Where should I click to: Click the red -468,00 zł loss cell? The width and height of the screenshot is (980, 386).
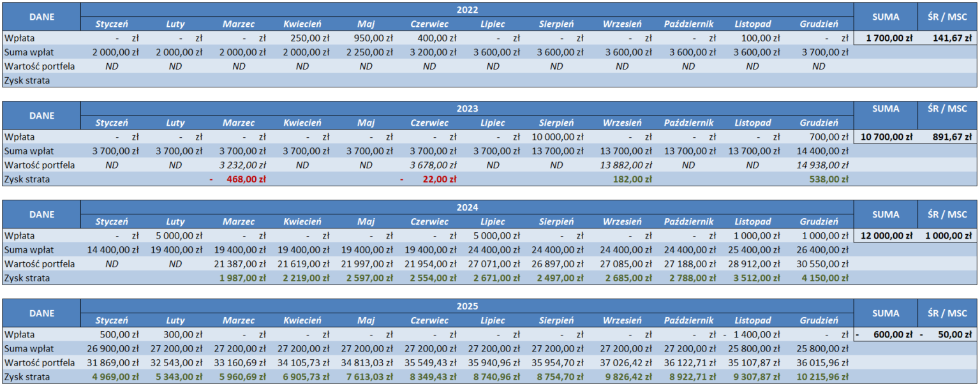239,179
